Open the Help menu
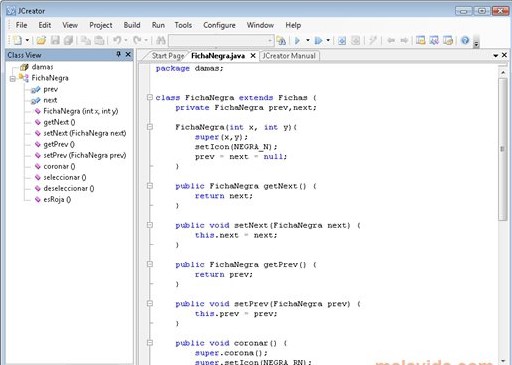The width and height of the screenshot is (512, 365). coord(293,25)
